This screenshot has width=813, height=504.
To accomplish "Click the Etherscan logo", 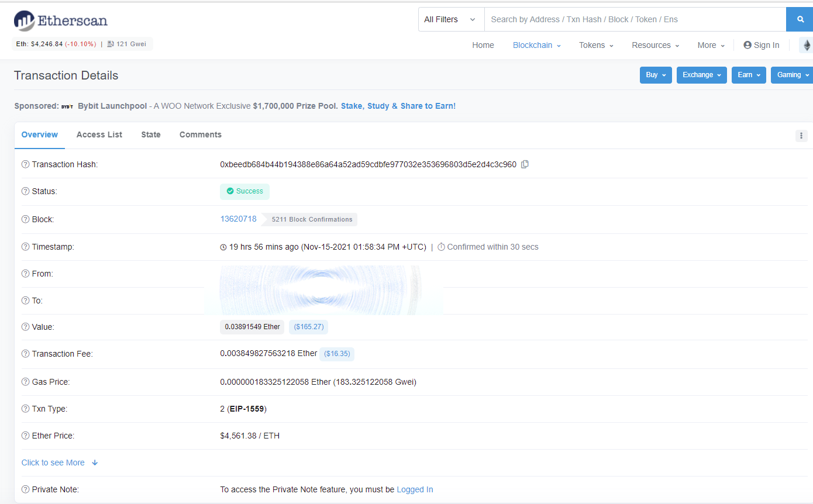I will pos(60,20).
